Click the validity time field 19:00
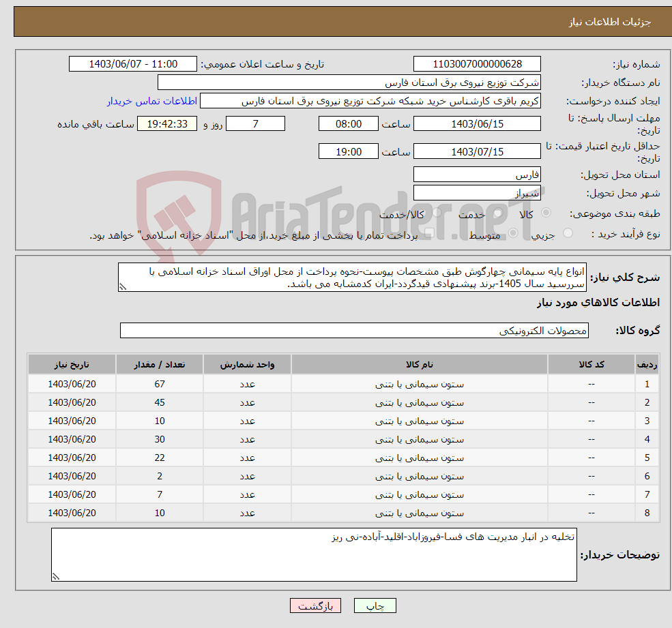Image resolution: width=672 pixels, height=628 pixels. tap(349, 151)
